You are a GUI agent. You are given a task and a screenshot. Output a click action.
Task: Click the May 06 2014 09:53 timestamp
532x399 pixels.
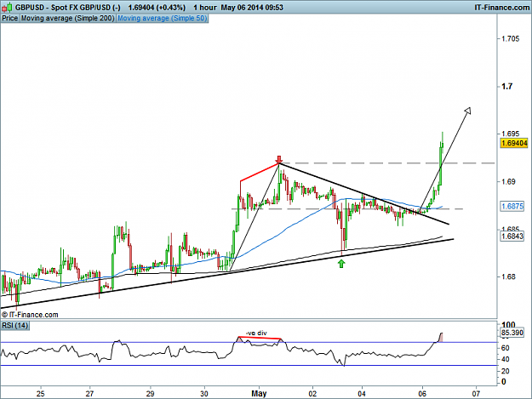point(252,7)
